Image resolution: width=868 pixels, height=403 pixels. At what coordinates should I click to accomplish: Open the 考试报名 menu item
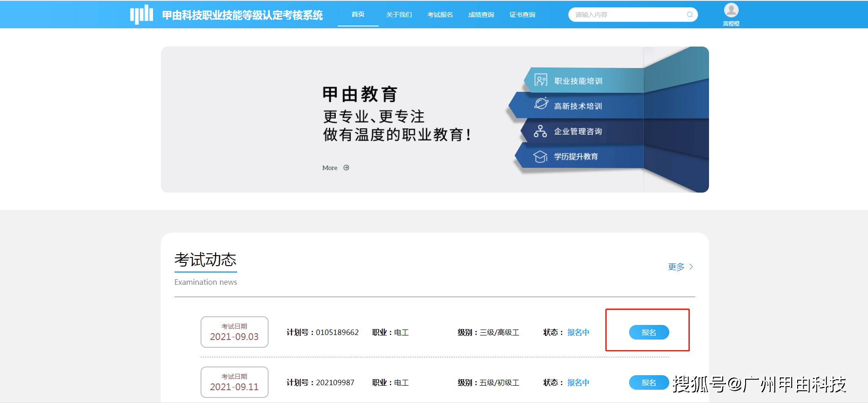coord(440,15)
